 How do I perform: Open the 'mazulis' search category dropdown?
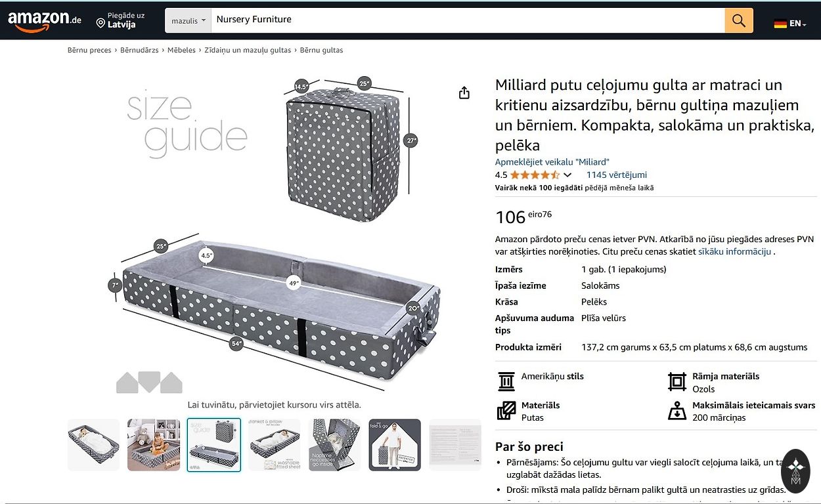click(188, 20)
